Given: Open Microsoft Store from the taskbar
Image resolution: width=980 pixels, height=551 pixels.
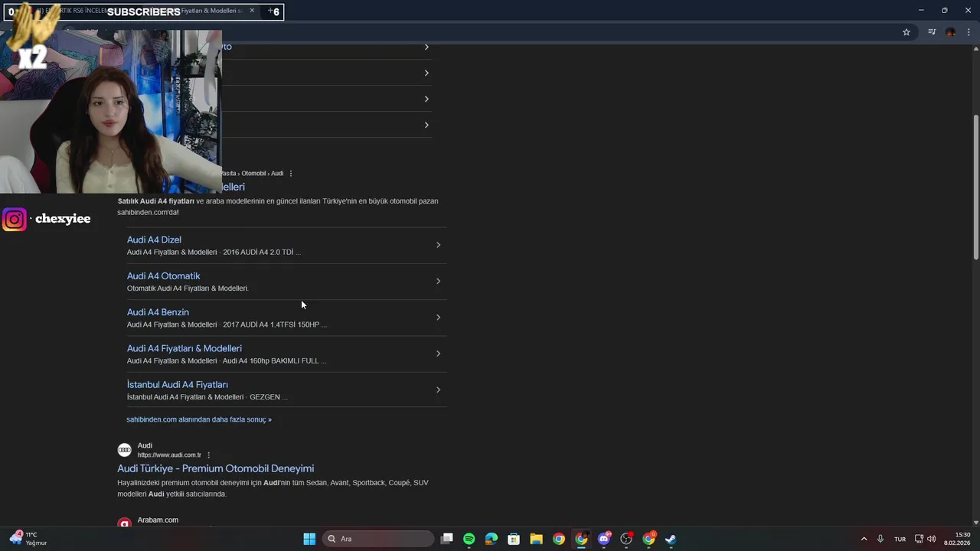Looking at the screenshot, I should point(514,539).
